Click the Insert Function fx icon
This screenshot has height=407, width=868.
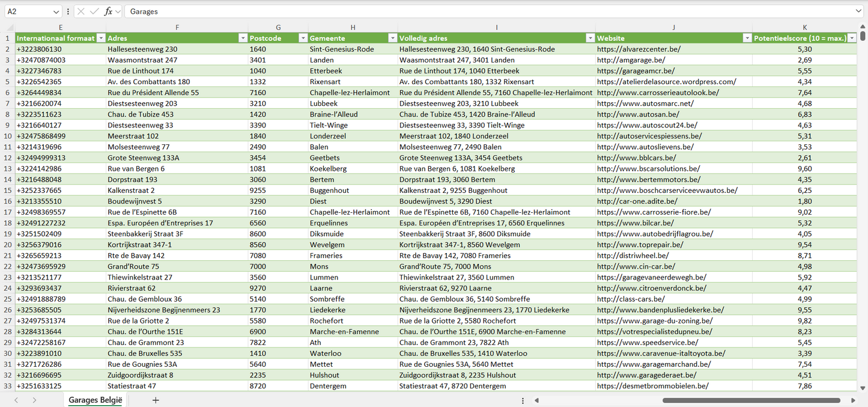(108, 11)
